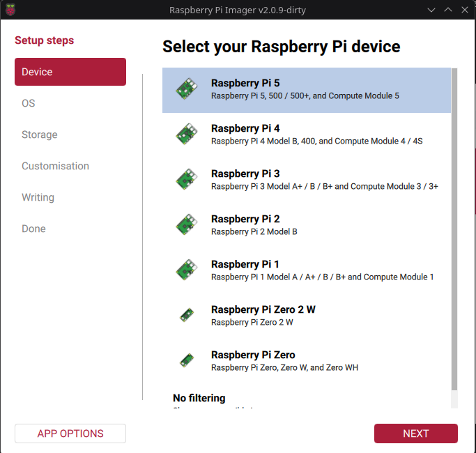This screenshot has height=453, width=476.
Task: Click 'Raspberry Pi 4 Model B, 400' description
Action: pyautogui.click(x=316, y=141)
